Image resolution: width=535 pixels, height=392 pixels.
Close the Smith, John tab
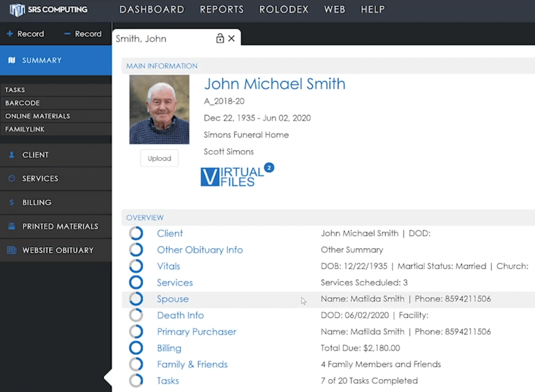(231, 39)
